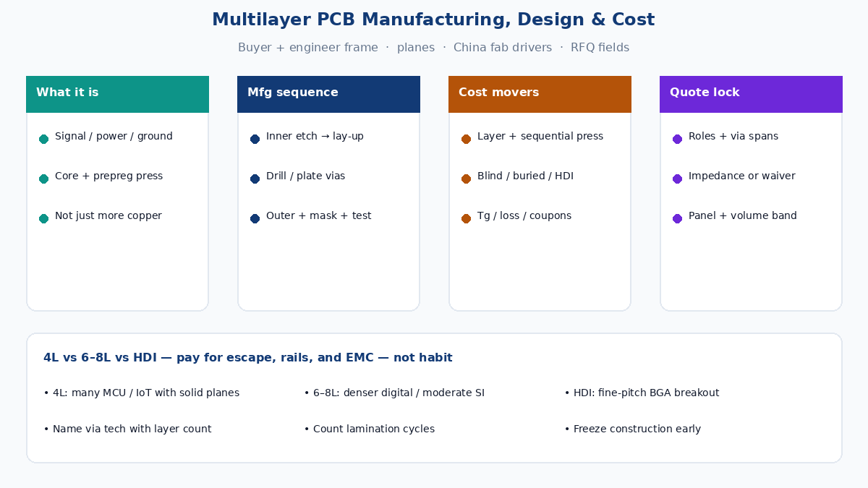Screen dimensions: 868x488
Task: Click the purple bullet beside 'Roles + via spans'
Action: coord(677,139)
